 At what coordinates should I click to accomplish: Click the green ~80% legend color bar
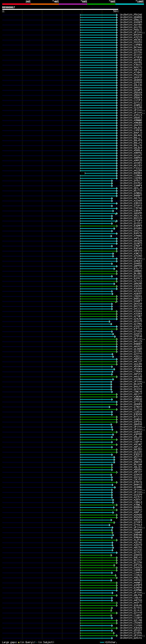[101, 4]
